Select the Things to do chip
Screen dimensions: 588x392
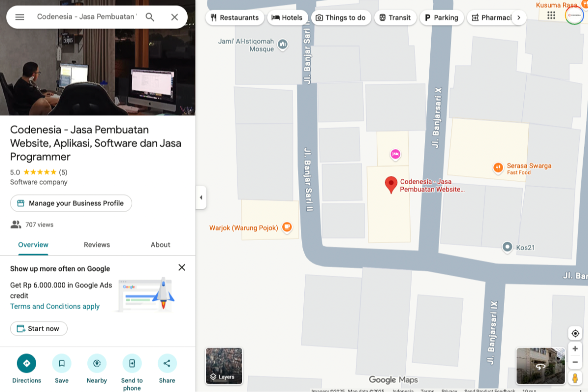coord(341,18)
